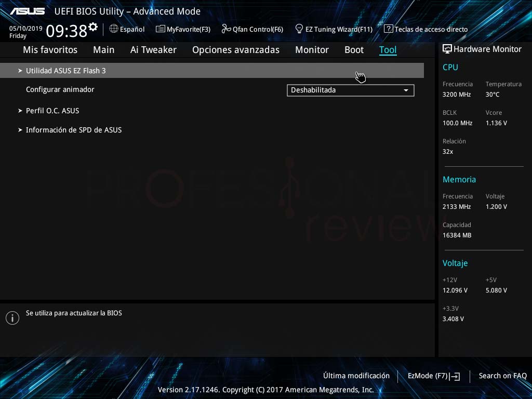Select the Ai Tweaker menu
Viewport: 532px width, 399px height.
pos(153,50)
